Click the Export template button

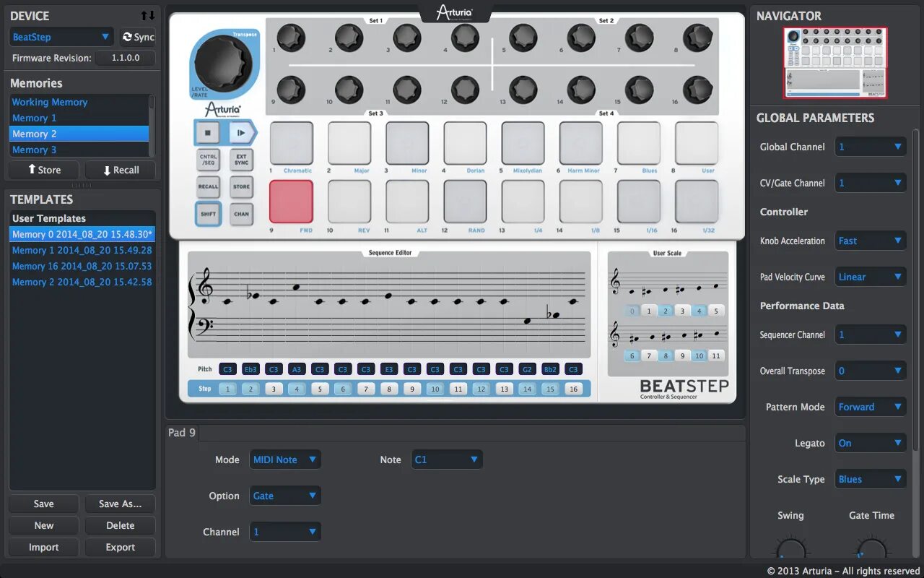pos(121,547)
